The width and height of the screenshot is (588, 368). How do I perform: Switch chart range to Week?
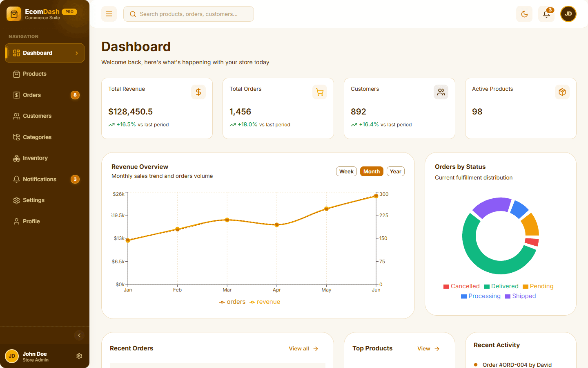click(346, 171)
